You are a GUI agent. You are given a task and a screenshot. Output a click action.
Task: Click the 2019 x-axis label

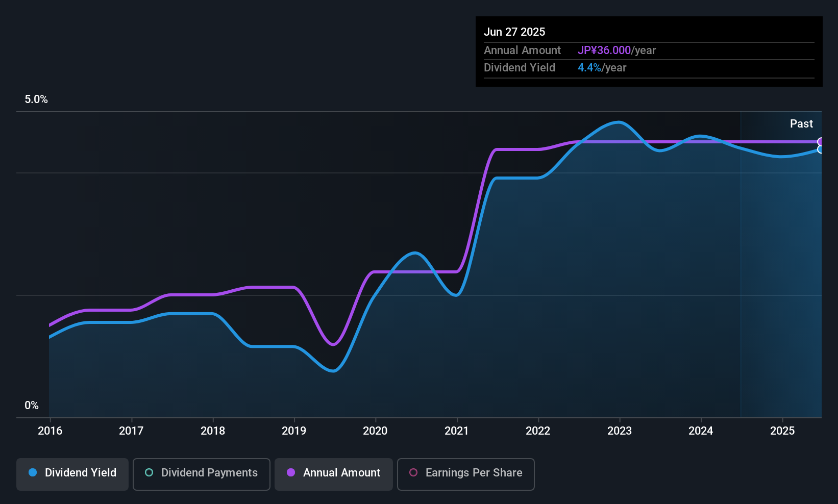294,431
